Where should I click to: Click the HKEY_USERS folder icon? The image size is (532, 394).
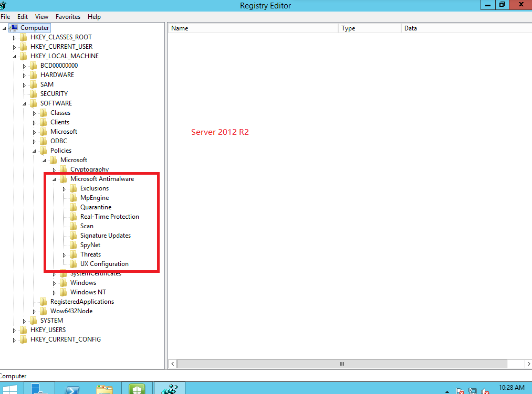pyautogui.click(x=24, y=330)
